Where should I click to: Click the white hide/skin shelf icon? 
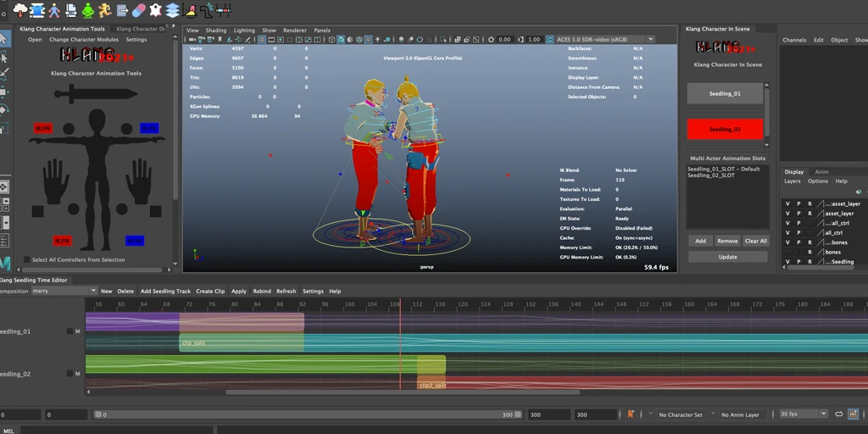(x=156, y=9)
